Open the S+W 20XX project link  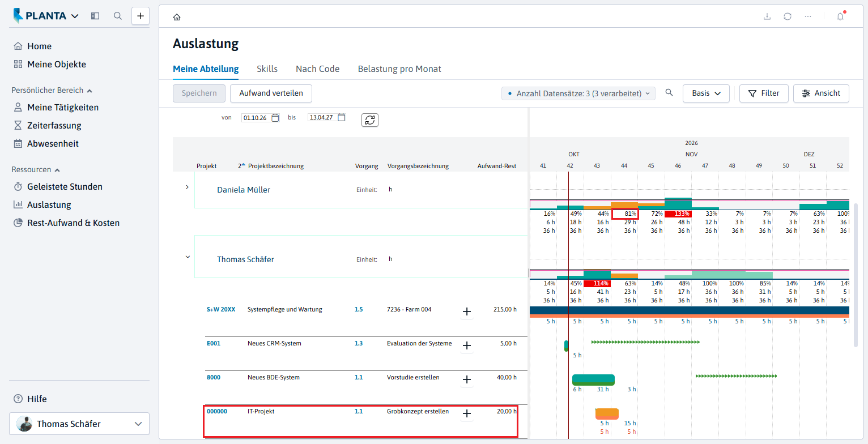click(221, 310)
